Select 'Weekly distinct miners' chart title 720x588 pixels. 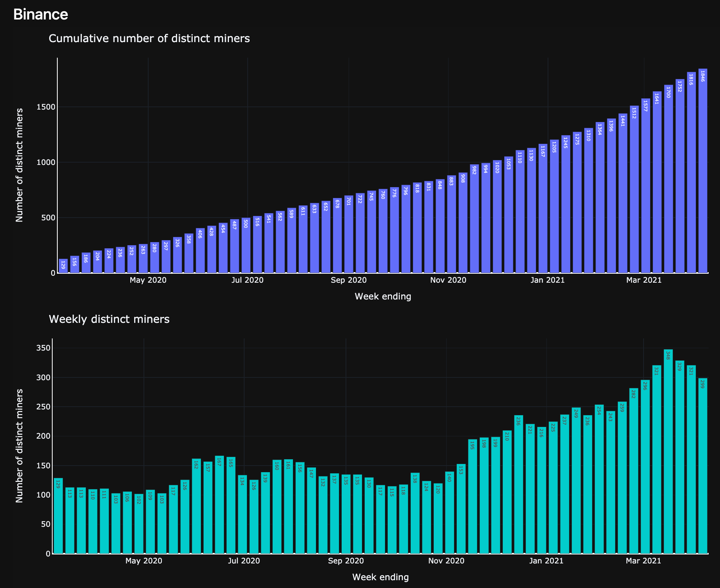pyautogui.click(x=109, y=319)
